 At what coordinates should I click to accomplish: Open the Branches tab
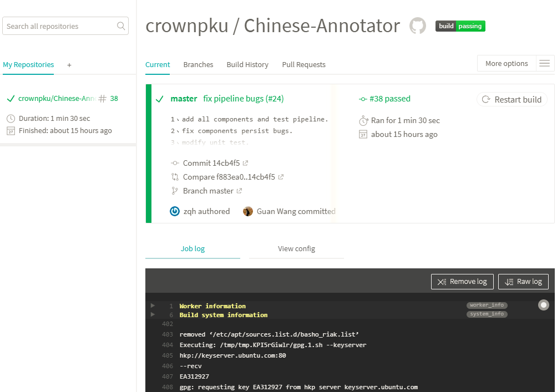tap(198, 65)
